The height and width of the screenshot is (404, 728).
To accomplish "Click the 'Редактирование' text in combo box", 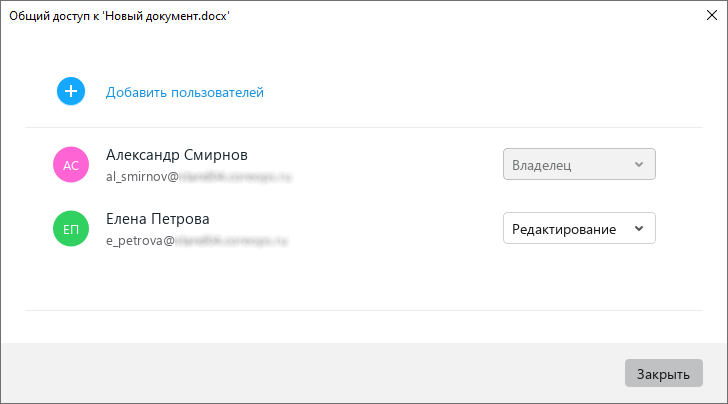I will [564, 229].
